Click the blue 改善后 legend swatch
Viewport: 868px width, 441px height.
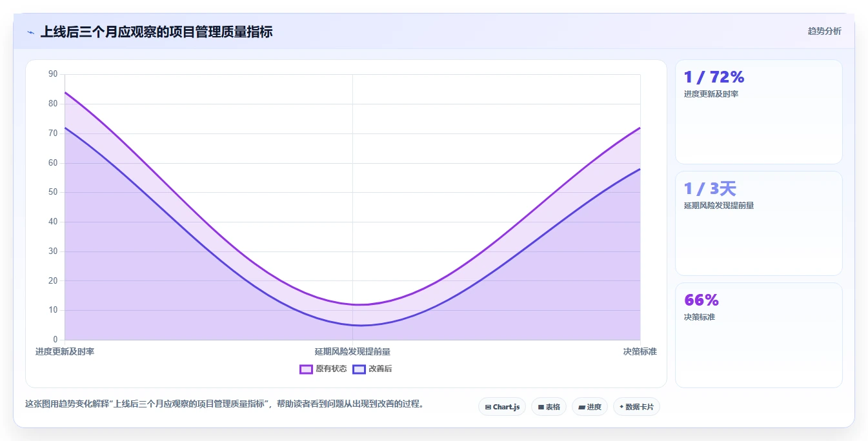coord(359,369)
